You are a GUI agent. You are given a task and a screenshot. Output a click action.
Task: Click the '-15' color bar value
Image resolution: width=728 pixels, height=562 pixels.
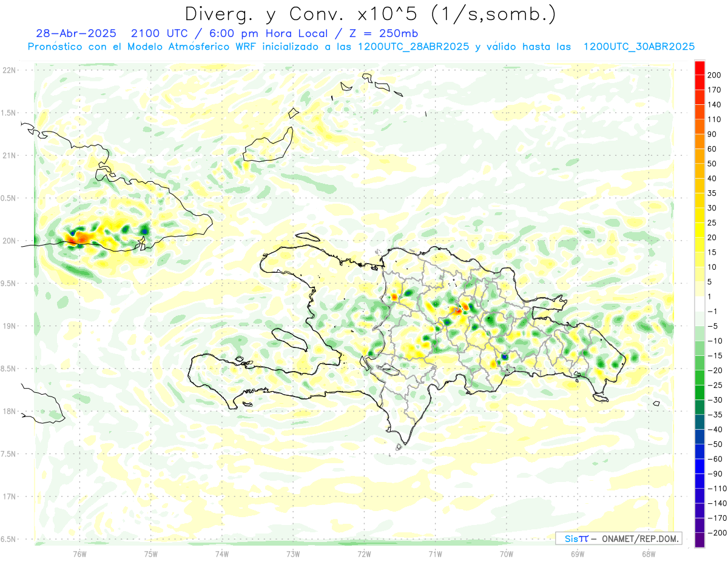[x=716, y=356]
